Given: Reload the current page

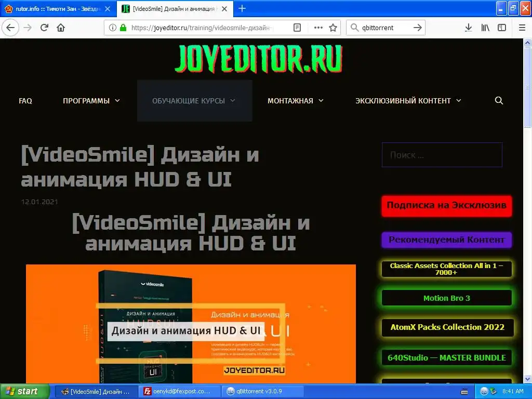Looking at the screenshot, I should click(45, 28).
